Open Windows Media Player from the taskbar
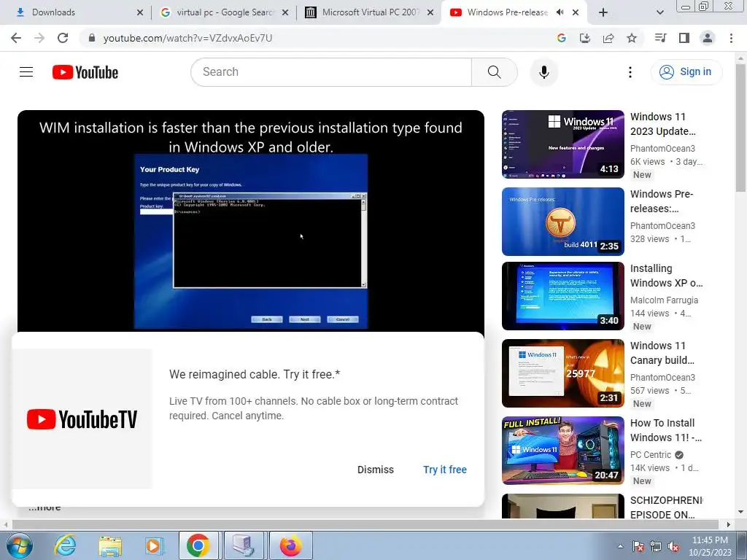Screen dimensions: 747x560 click(155, 545)
